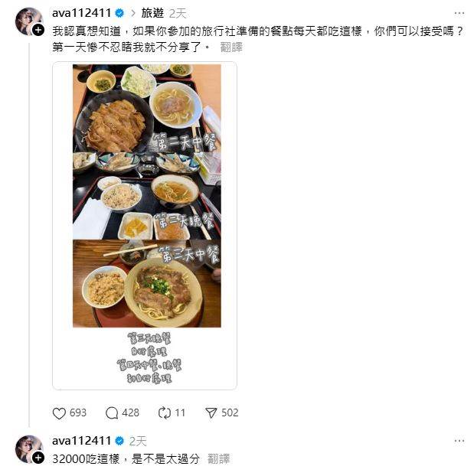Click verified badge on reply username
Viewport: 474px width, 476px height.
point(119,441)
